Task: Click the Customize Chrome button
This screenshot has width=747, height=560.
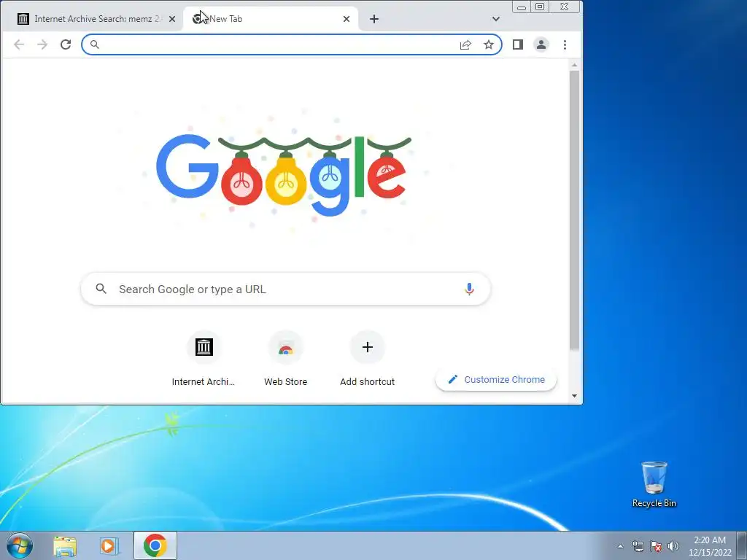Action: (496, 379)
